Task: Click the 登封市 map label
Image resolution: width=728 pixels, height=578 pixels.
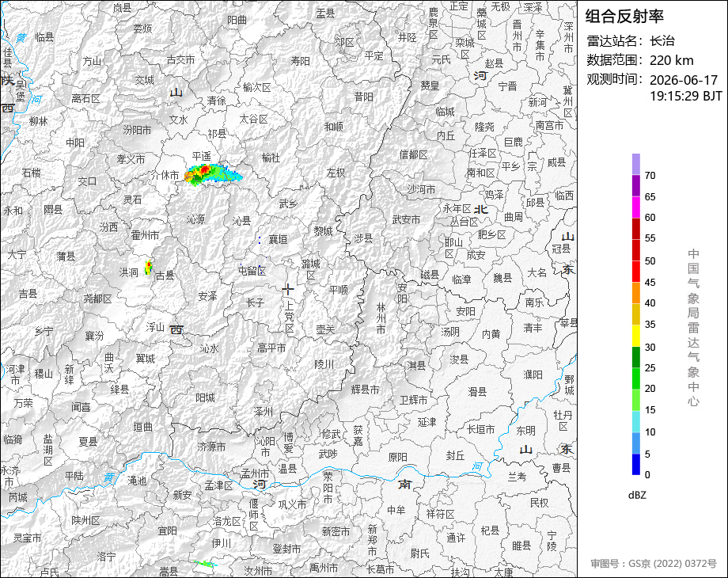Action: pos(286,549)
